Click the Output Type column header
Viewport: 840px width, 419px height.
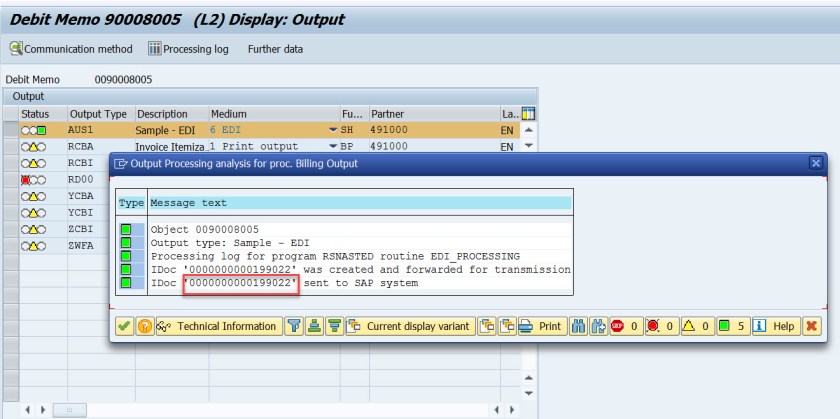(x=101, y=114)
